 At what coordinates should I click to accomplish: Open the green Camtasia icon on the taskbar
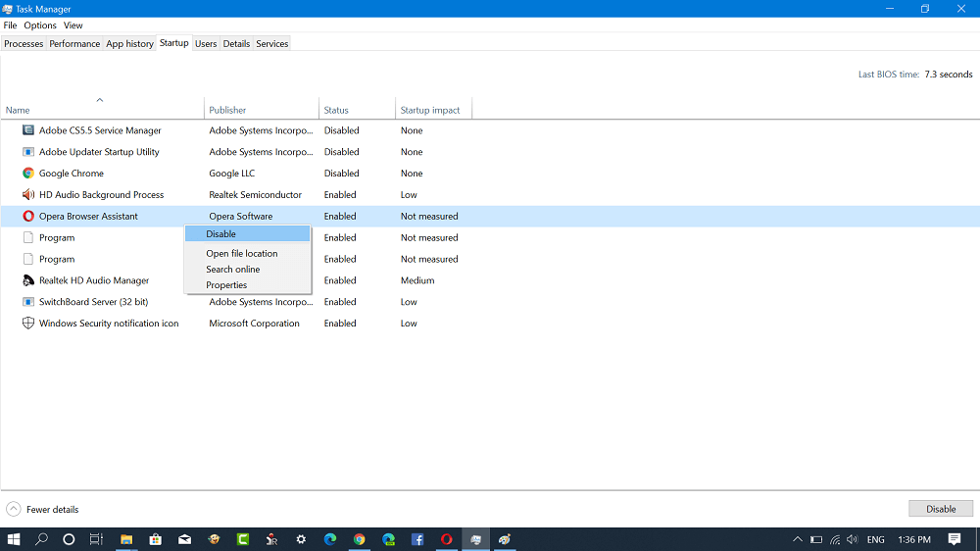point(243,539)
